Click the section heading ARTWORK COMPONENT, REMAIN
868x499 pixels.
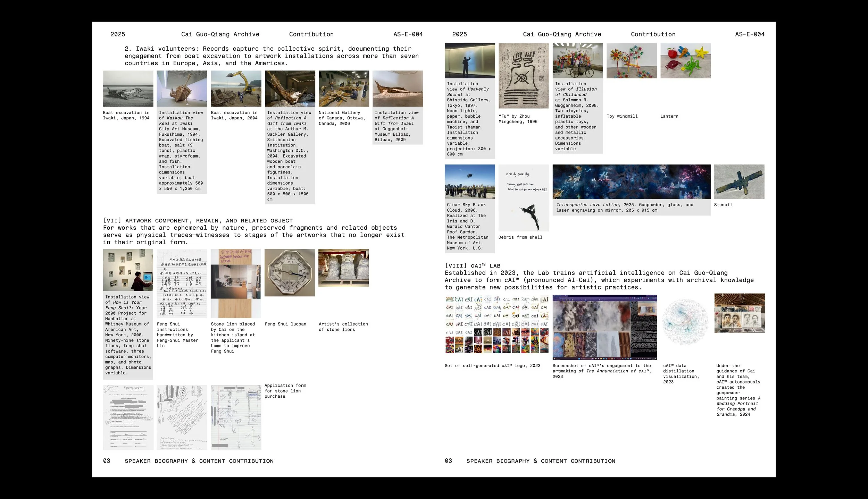[x=198, y=220]
